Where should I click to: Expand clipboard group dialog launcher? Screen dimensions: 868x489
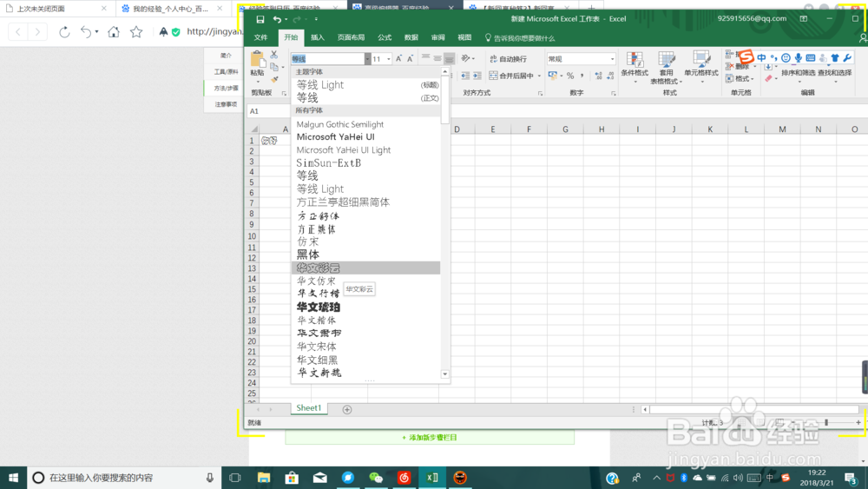click(x=285, y=94)
